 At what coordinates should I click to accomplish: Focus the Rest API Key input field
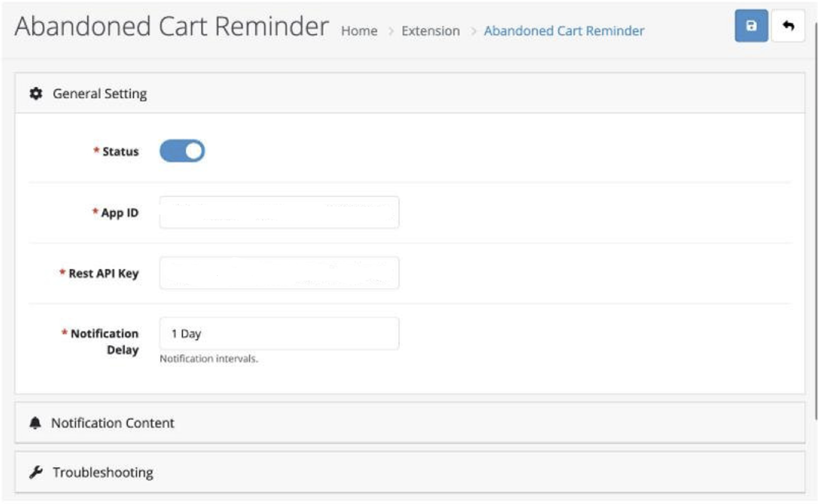pos(279,272)
